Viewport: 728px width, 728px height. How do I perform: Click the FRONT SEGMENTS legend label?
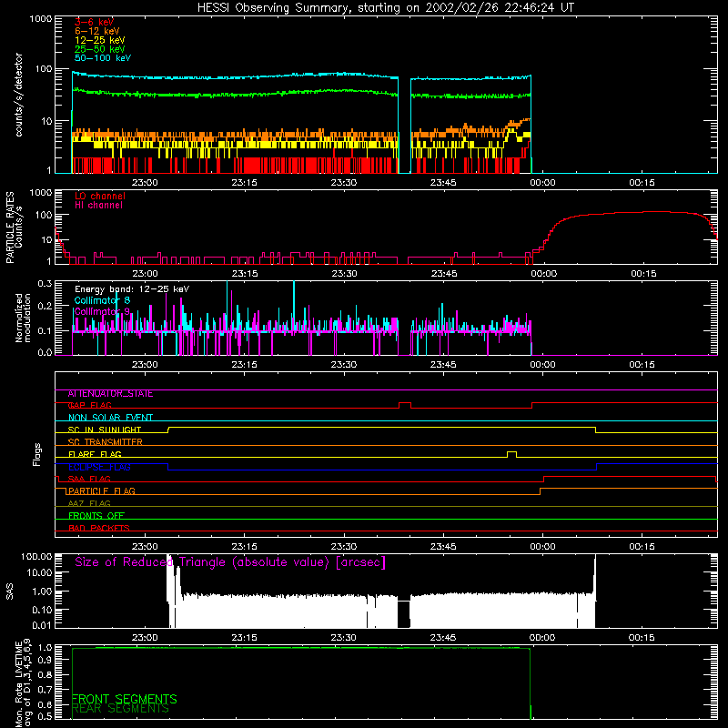pyautogui.click(x=125, y=699)
